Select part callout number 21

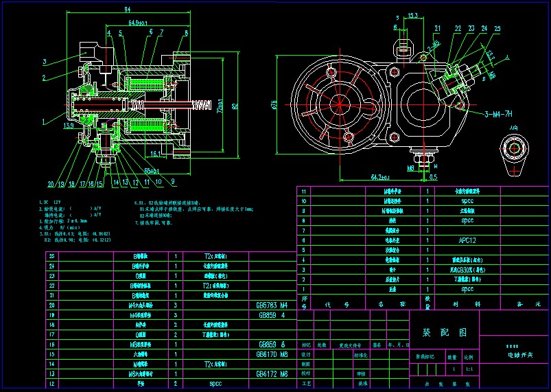click(437, 29)
